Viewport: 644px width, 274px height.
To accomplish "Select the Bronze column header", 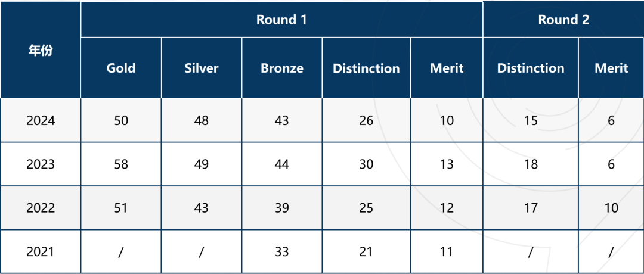I will (x=281, y=68).
